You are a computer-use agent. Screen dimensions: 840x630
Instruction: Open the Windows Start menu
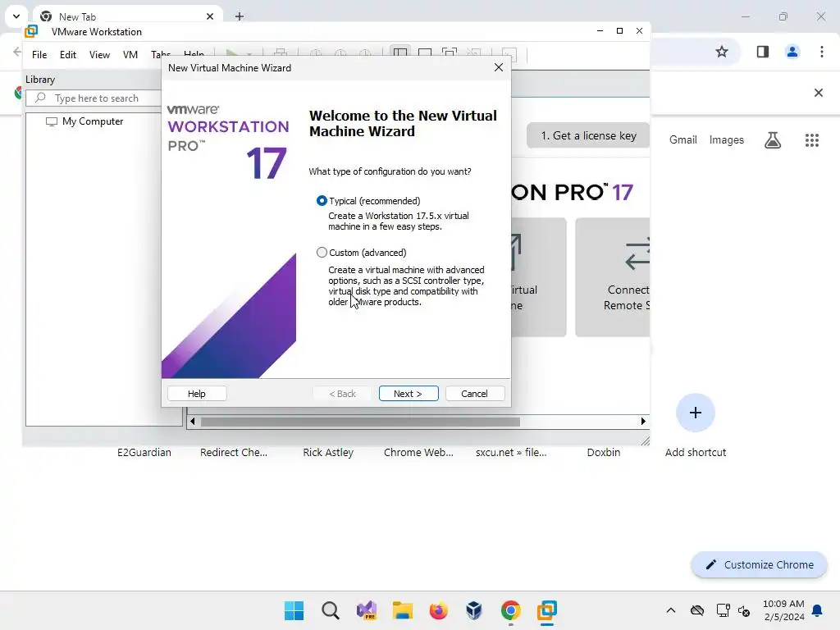click(x=294, y=610)
